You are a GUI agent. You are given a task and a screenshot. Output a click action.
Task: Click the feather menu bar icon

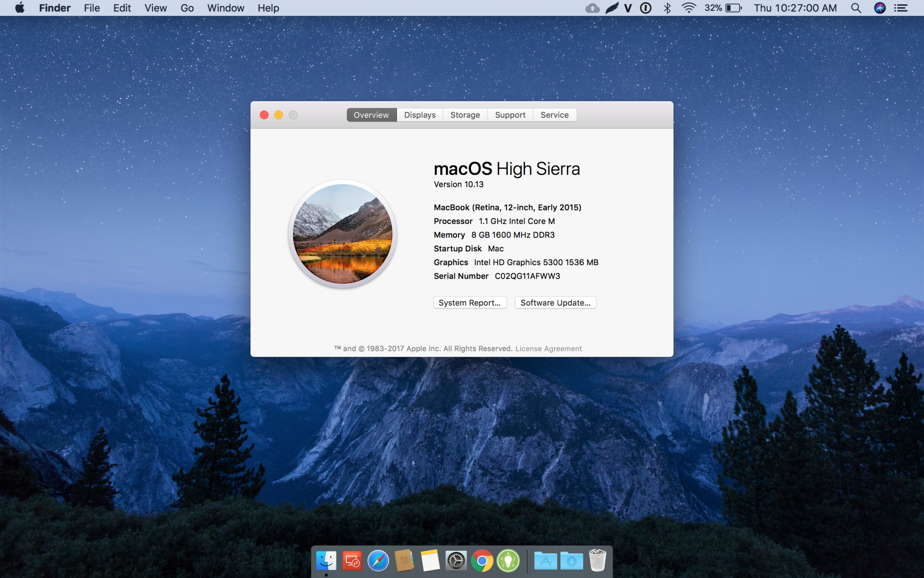coord(612,8)
